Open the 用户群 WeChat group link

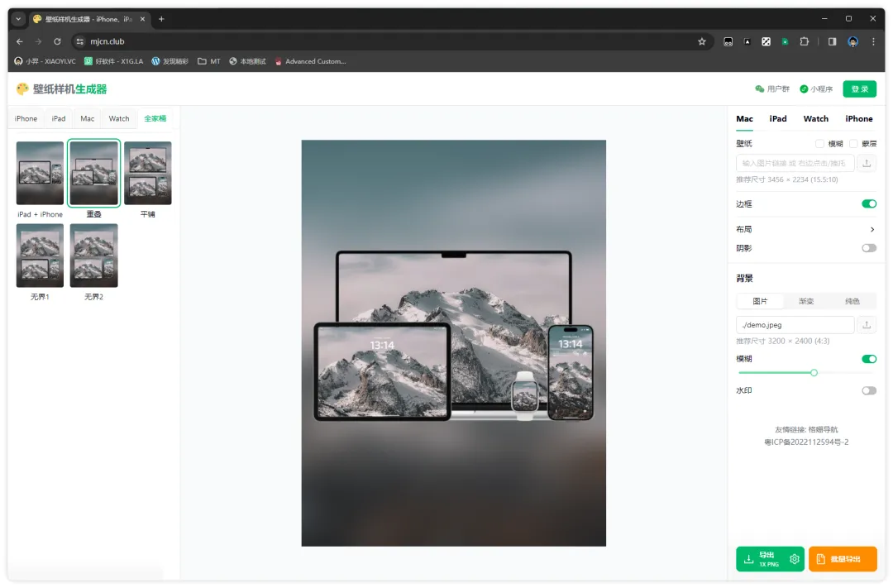[x=772, y=88]
